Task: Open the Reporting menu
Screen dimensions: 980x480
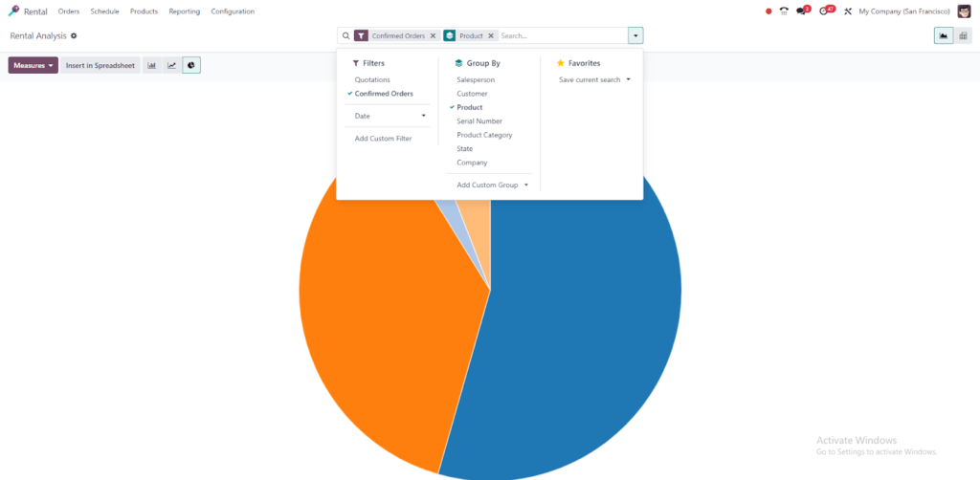Action: point(185,11)
